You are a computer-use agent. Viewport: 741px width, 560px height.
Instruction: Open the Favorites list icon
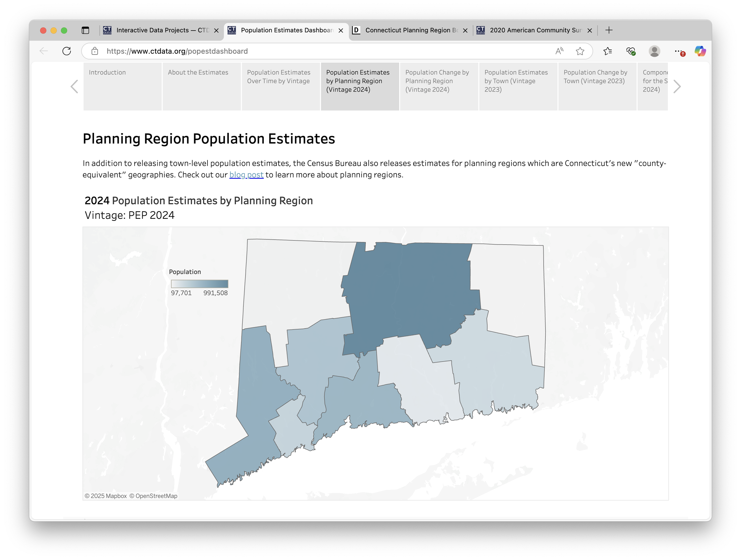[608, 51]
